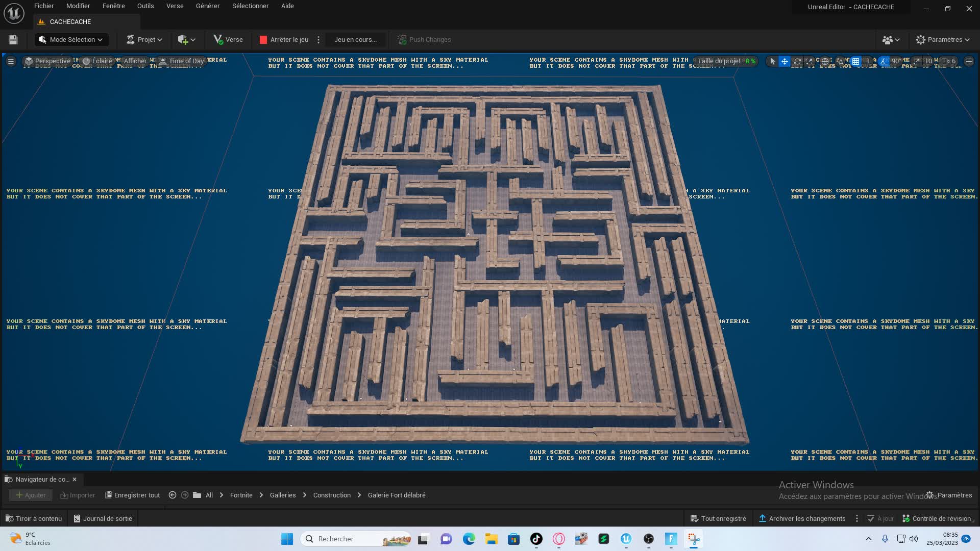Click the Arrêter le jeu button

pos(289,39)
